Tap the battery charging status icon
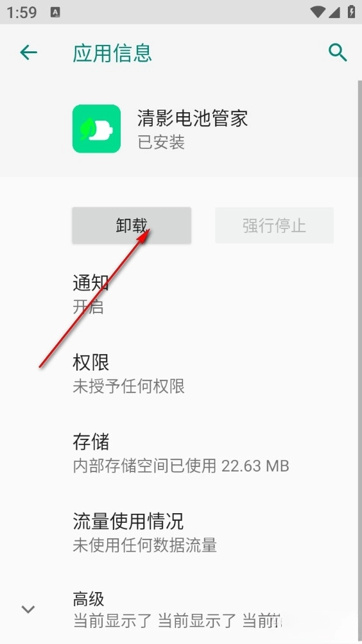Viewport: 362px width, 644px height. [351, 12]
